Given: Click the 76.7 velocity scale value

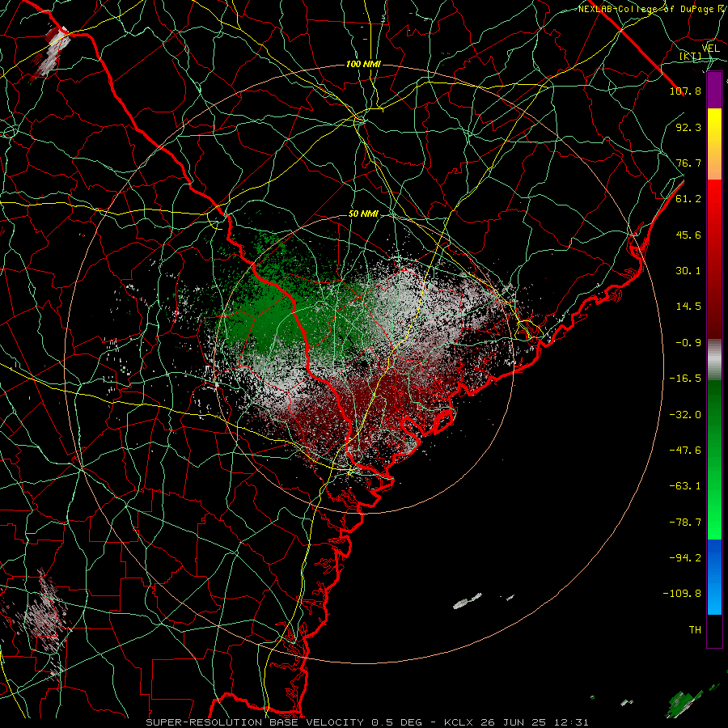Looking at the screenshot, I should coord(688,163).
